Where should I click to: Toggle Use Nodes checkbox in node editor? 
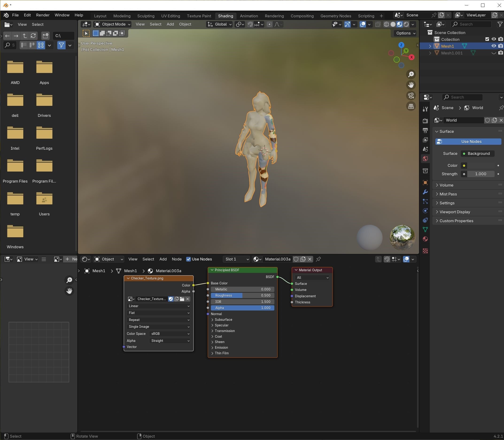pos(189,259)
